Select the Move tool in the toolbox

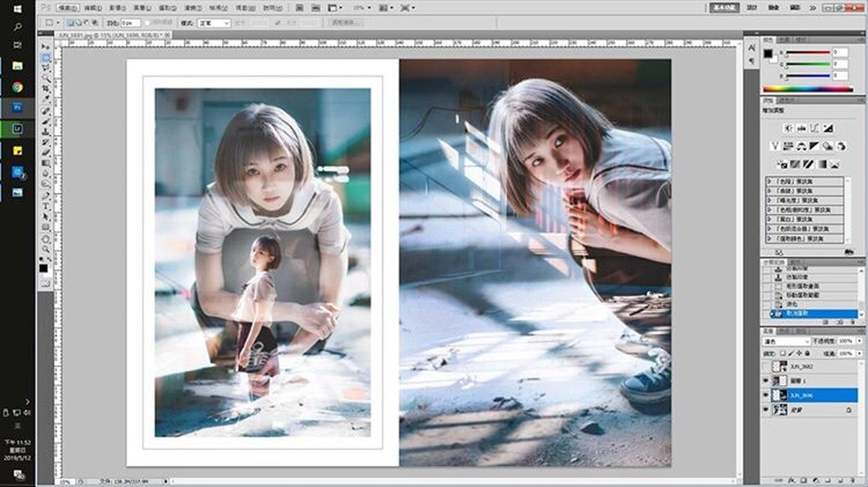click(x=46, y=46)
